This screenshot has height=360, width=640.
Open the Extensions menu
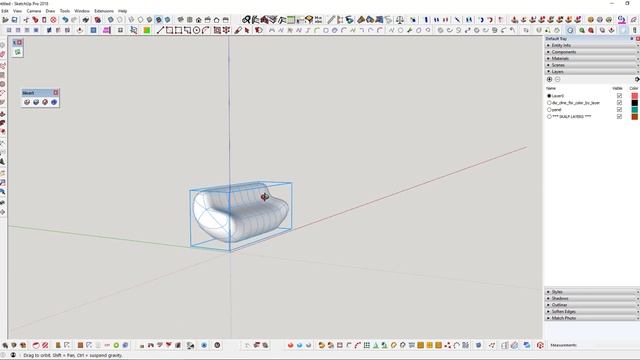[x=104, y=11]
